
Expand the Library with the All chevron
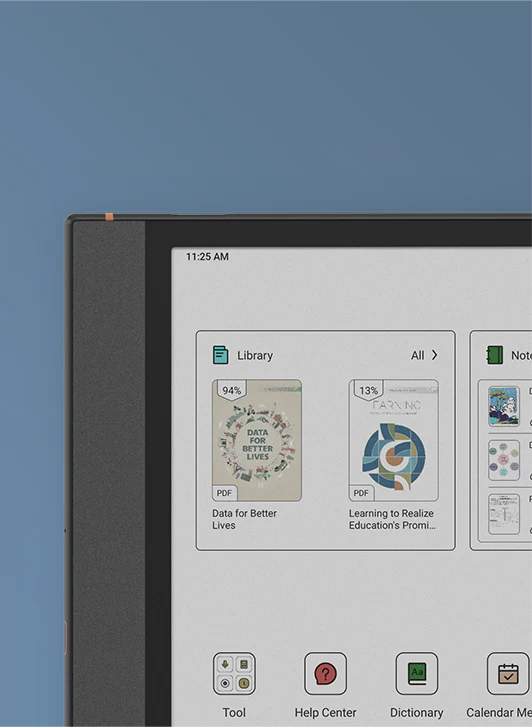click(435, 355)
